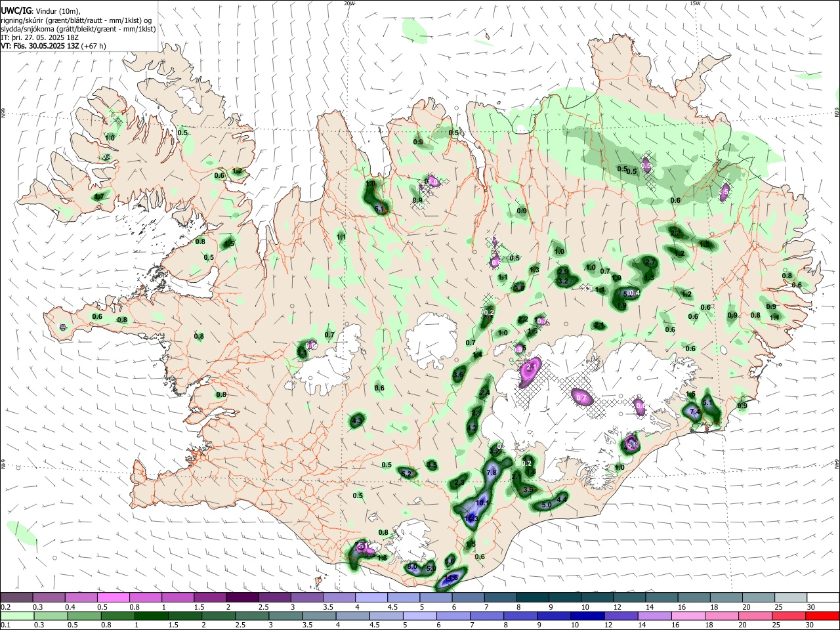Choose the upper-scale swatch starting at 20

pyautogui.click(x=758, y=597)
